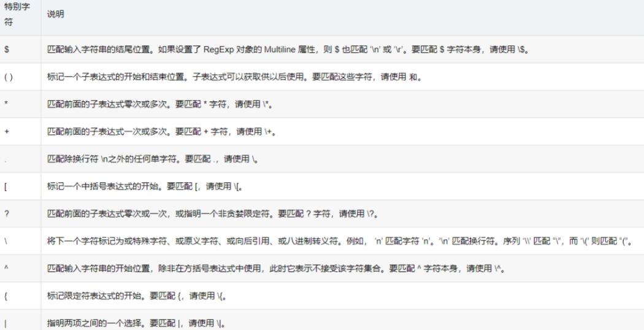Screen dimensions: 644x330
Task: Click the \ backslash symbol cell
Action: pos(6,241)
